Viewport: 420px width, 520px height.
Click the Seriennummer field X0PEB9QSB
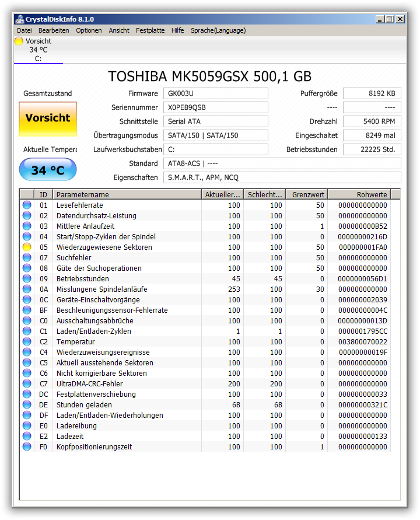click(x=215, y=107)
